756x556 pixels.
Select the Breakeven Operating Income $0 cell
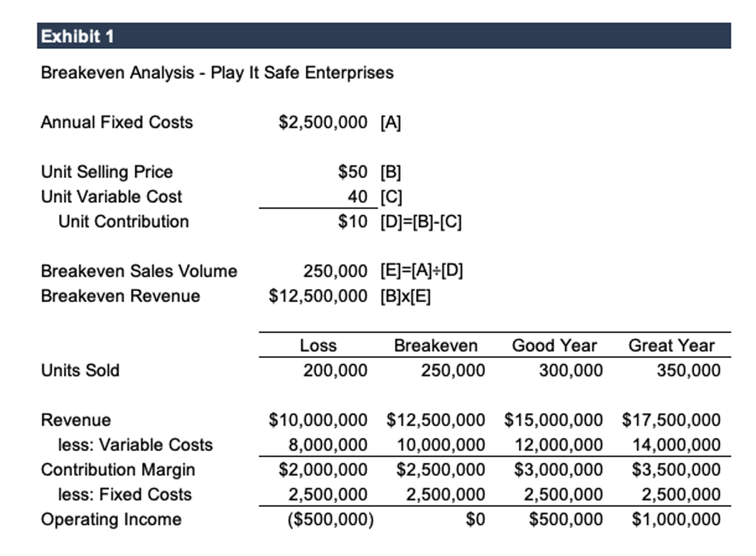(x=475, y=520)
